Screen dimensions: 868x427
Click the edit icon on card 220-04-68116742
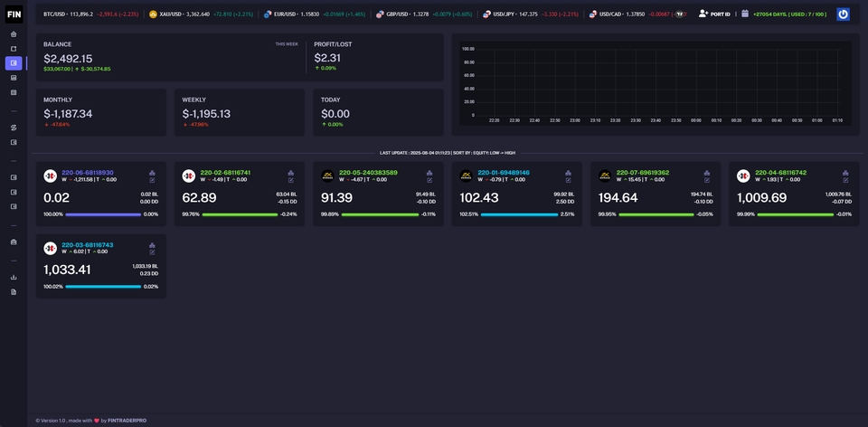[x=845, y=180]
